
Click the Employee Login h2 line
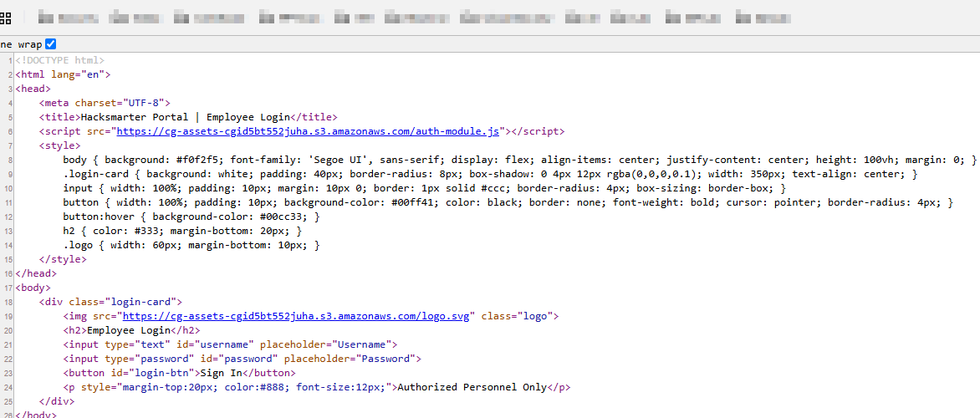pos(131,330)
